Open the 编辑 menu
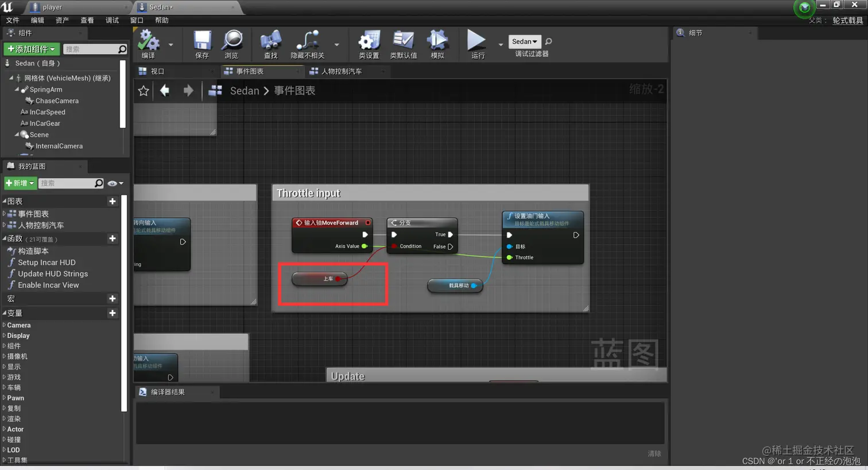 coord(37,20)
